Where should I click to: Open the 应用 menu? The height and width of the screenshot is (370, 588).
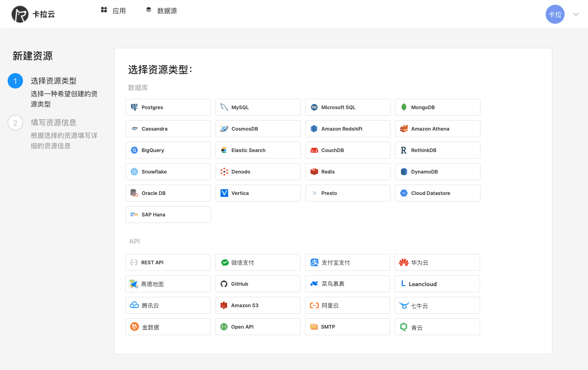point(113,11)
